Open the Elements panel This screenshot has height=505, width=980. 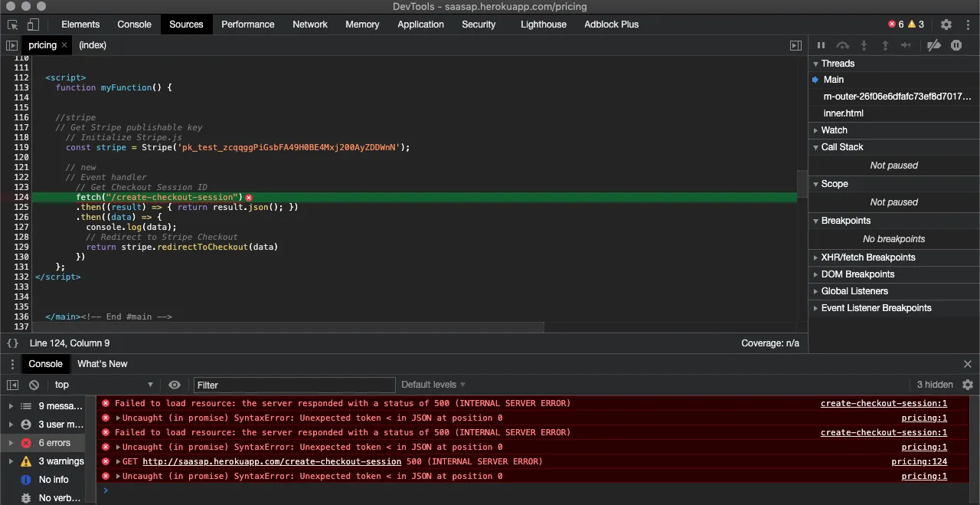pos(80,25)
